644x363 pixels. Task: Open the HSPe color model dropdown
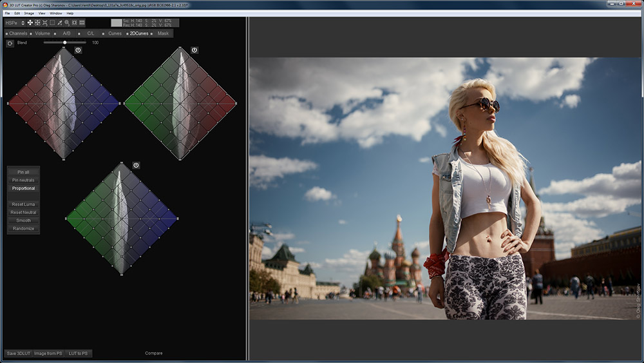point(15,23)
